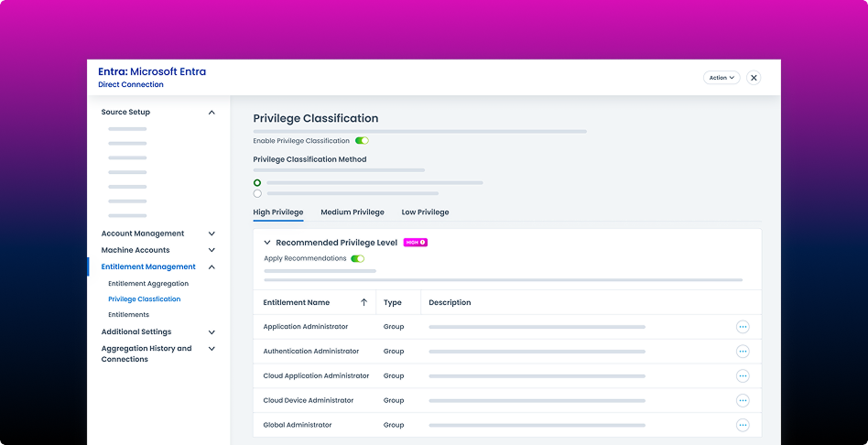Open more options for Authentication Administrator row
868x445 pixels.
click(743, 351)
